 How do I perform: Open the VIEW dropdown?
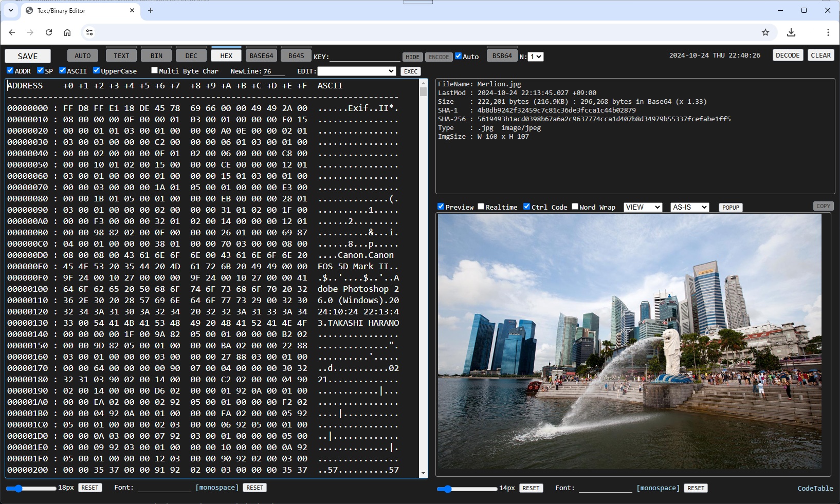[x=643, y=207]
